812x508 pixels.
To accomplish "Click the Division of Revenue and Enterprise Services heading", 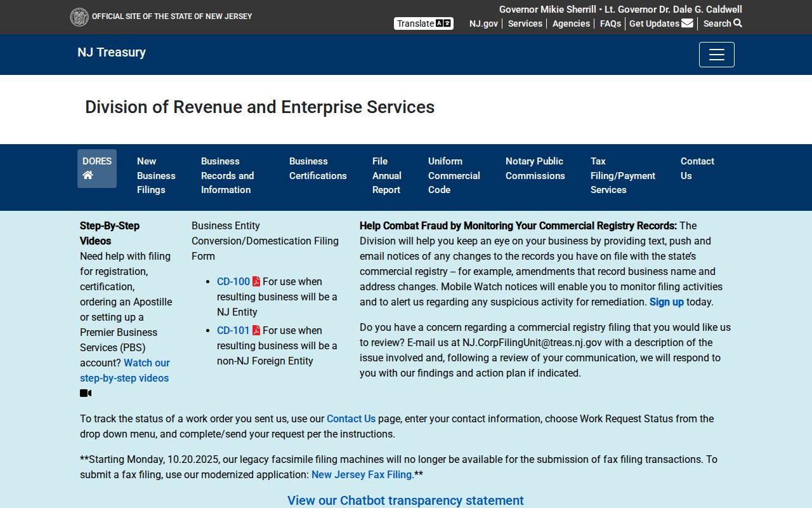I will click(x=260, y=107).
